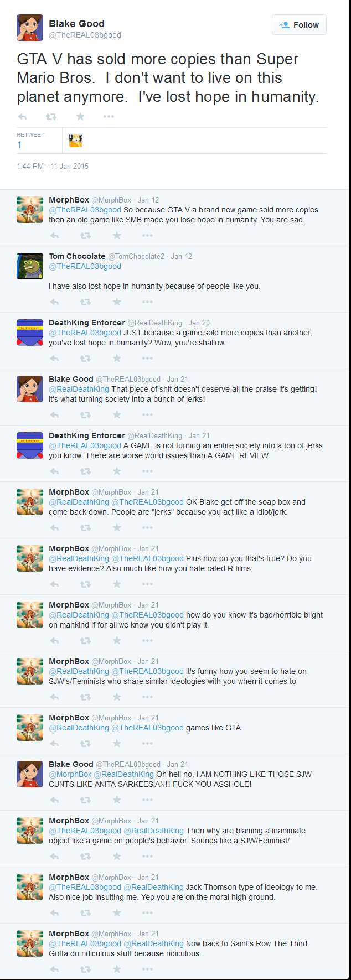Reply to Tom Chocolate's tweet

coord(54,302)
